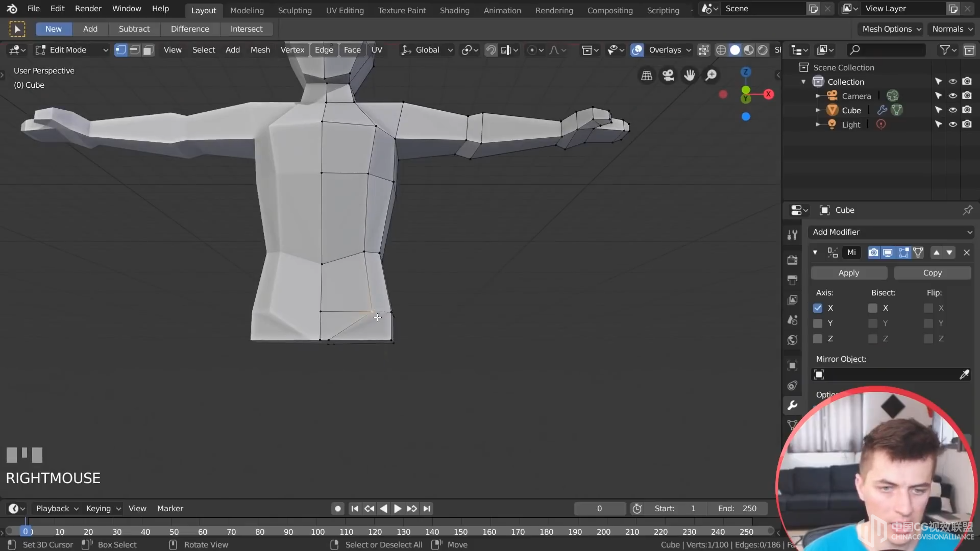Select the Difference selection mode button
980x551 pixels.
coord(190,29)
